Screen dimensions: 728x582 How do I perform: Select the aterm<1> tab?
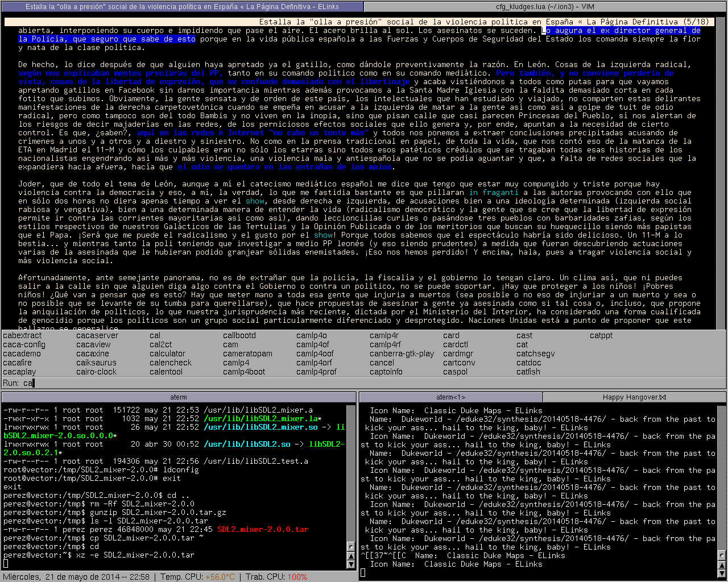(x=451, y=397)
